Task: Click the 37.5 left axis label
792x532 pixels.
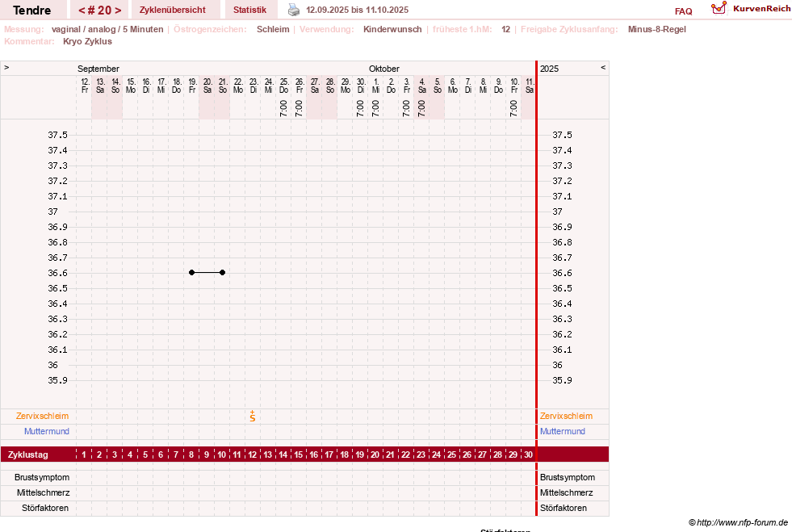Action: 57,135
